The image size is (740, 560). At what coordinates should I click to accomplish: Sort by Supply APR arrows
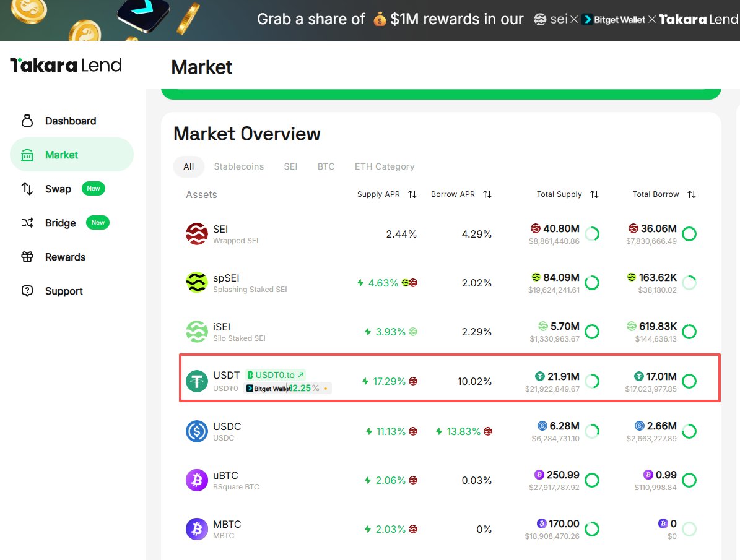tap(412, 194)
